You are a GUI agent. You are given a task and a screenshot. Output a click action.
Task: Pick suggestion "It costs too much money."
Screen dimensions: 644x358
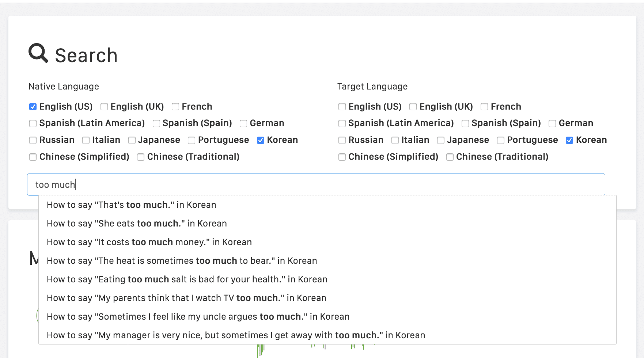click(x=327, y=242)
